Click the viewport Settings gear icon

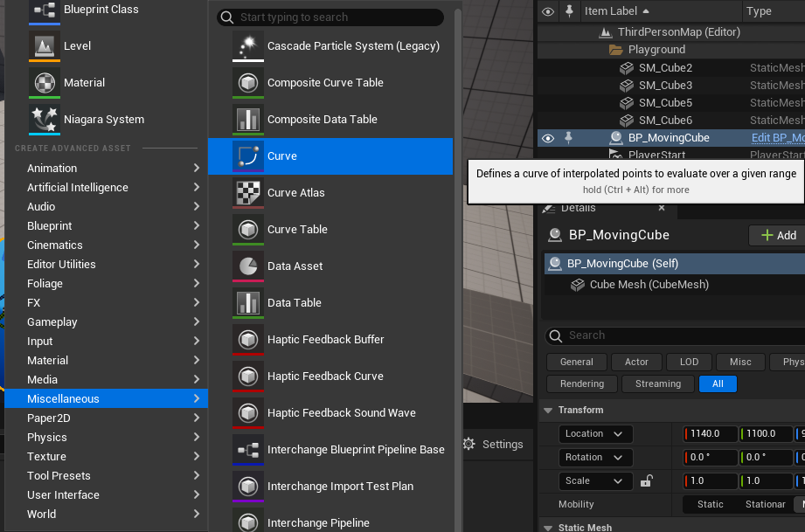(468, 445)
